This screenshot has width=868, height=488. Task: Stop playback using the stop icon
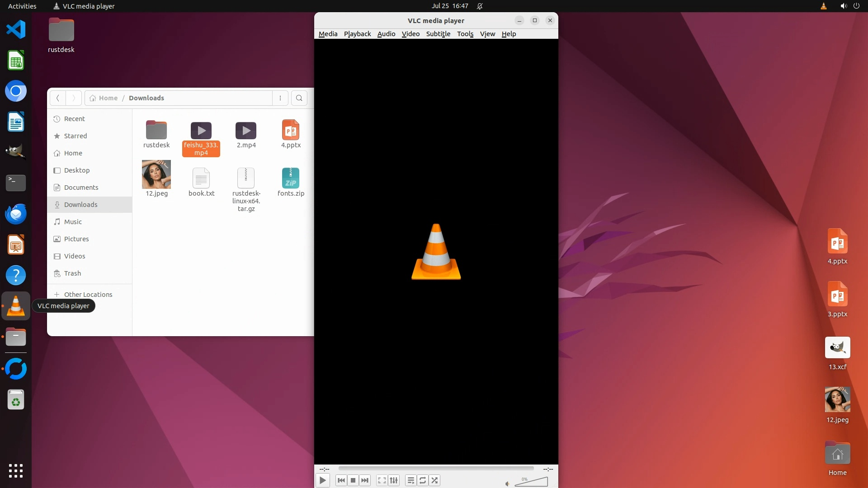(x=353, y=480)
